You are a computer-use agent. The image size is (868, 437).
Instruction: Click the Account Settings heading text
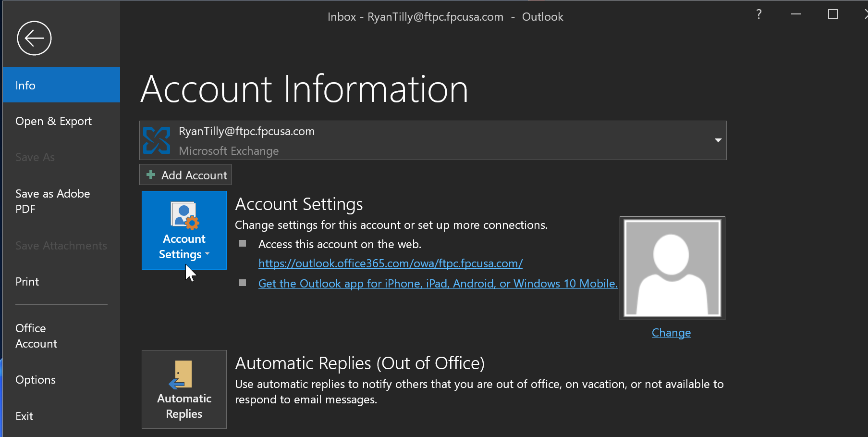click(x=299, y=204)
